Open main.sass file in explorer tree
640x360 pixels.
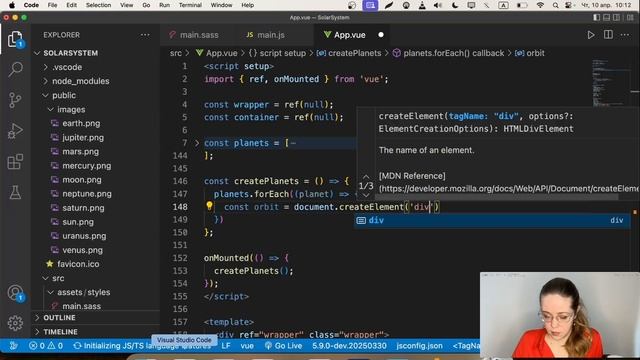point(81,306)
